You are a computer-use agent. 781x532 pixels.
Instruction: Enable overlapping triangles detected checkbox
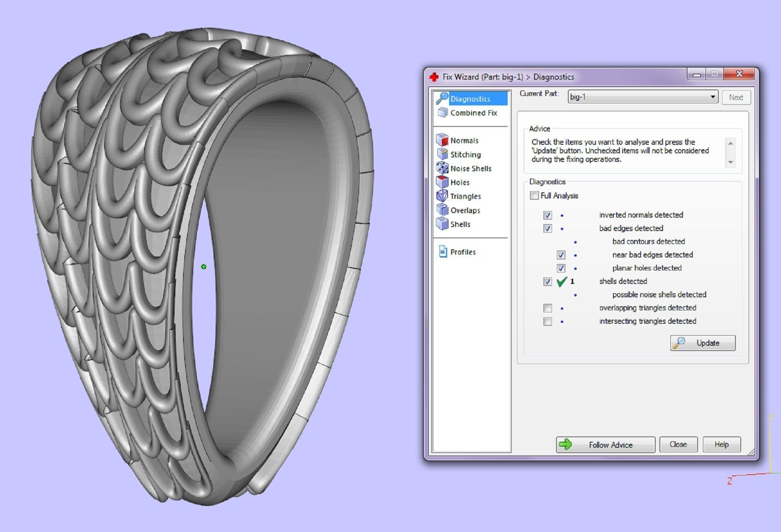click(x=548, y=308)
